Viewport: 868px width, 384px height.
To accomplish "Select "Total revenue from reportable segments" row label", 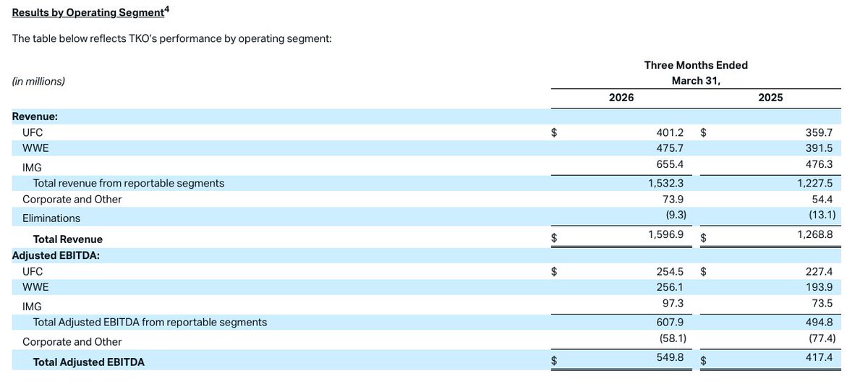I will click(129, 183).
